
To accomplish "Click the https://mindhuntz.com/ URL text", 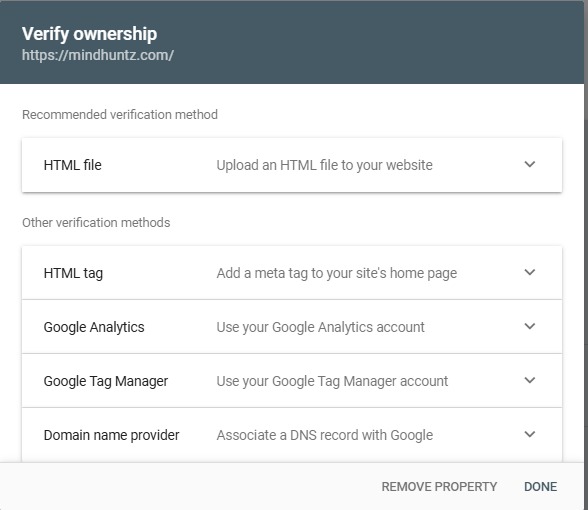I will [x=98, y=55].
